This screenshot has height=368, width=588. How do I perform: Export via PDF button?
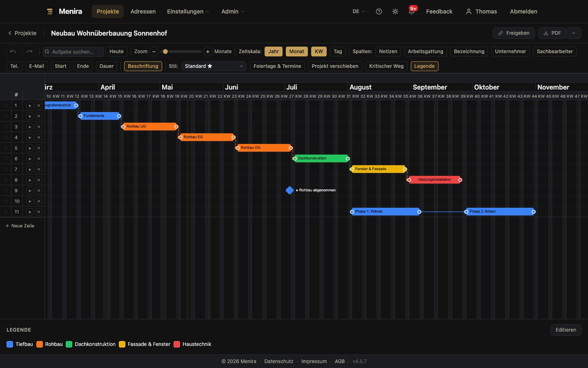[x=552, y=33]
